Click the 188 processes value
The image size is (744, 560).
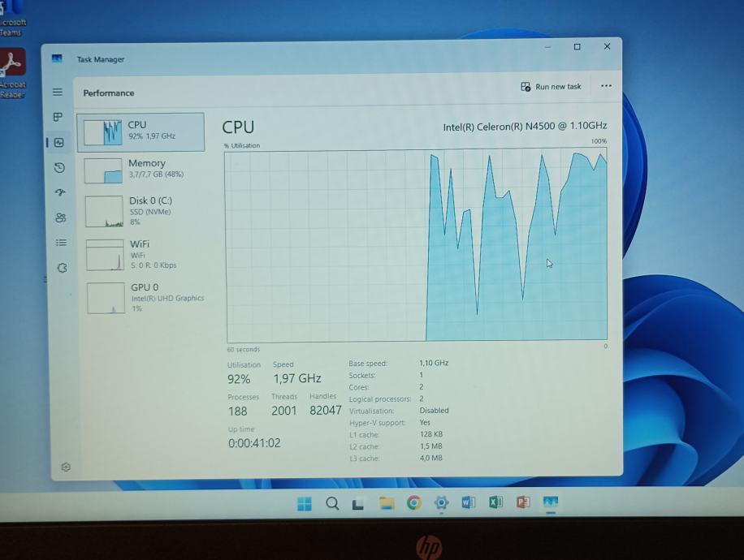(238, 411)
